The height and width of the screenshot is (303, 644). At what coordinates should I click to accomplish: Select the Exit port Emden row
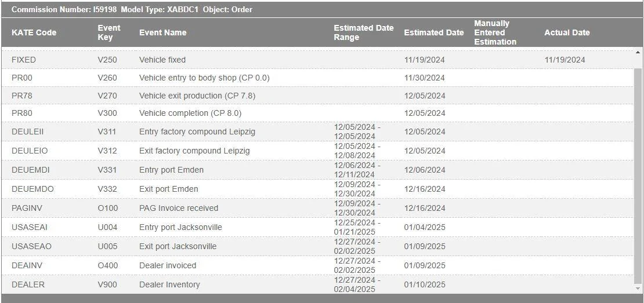coord(168,189)
